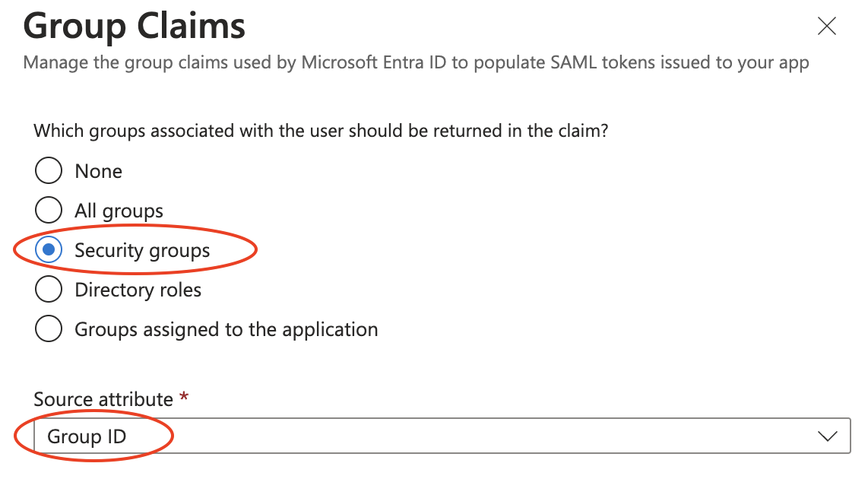The height and width of the screenshot is (479, 868).
Task: Expand the Source attribute dropdown chevron
Action: coord(826,436)
